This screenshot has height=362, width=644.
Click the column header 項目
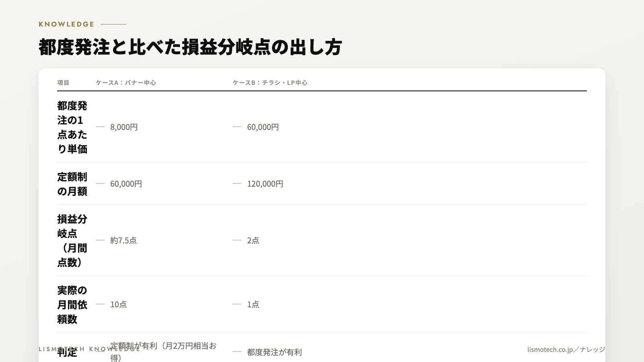pyautogui.click(x=63, y=82)
